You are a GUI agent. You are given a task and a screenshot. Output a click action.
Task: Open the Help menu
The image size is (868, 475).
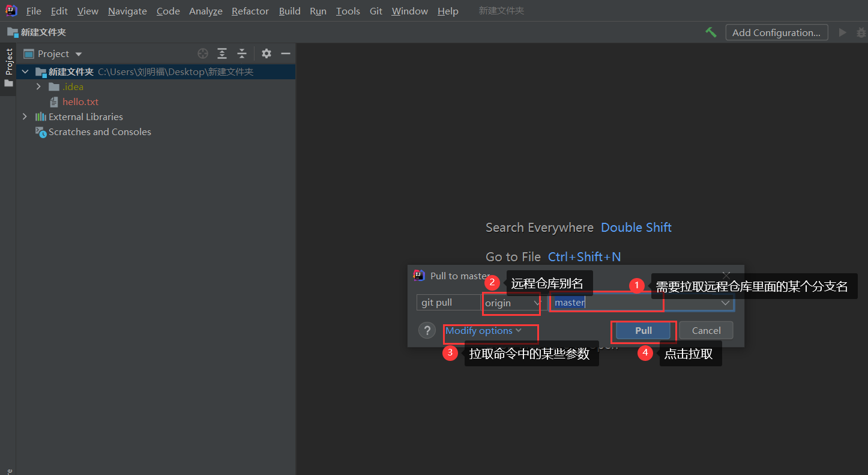(448, 11)
